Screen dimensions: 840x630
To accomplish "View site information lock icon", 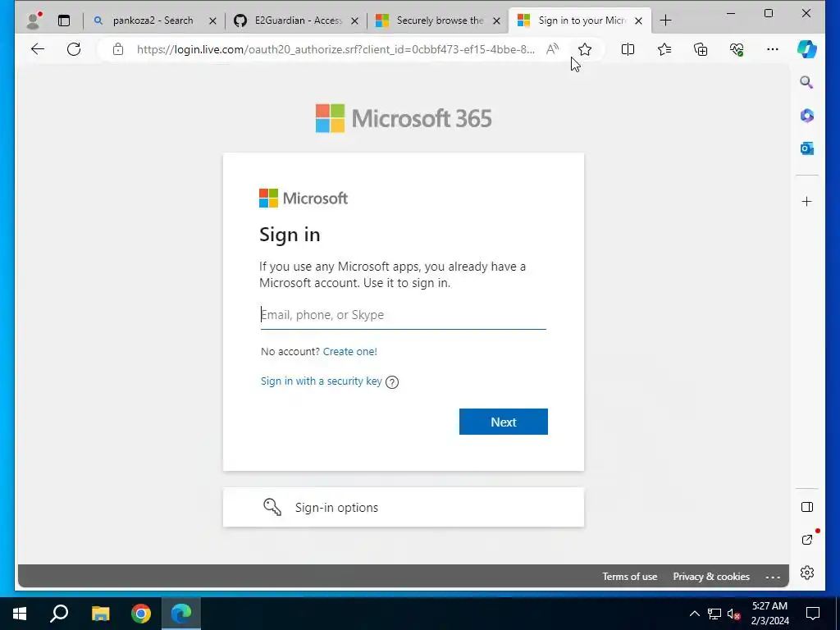I will tap(118, 49).
